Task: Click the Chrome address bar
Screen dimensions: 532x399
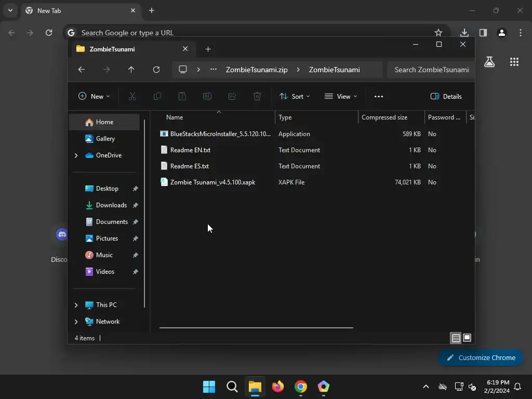Action: [257, 33]
